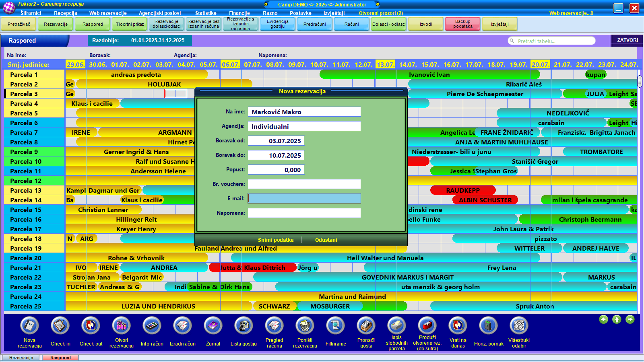Switch to the Rezervacije bottom tab
The image size is (644, 362).
click(x=21, y=358)
